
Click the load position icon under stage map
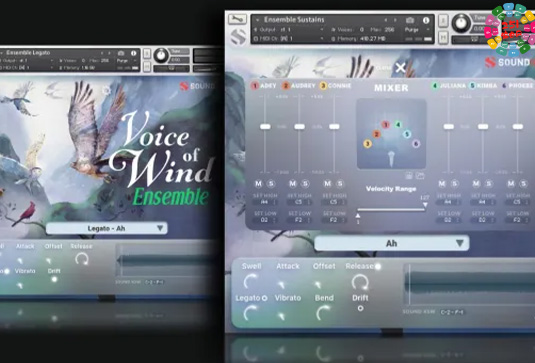[420, 176]
